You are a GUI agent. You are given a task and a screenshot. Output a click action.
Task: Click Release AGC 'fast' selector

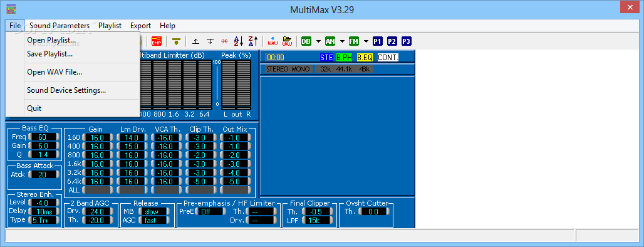pos(155,220)
